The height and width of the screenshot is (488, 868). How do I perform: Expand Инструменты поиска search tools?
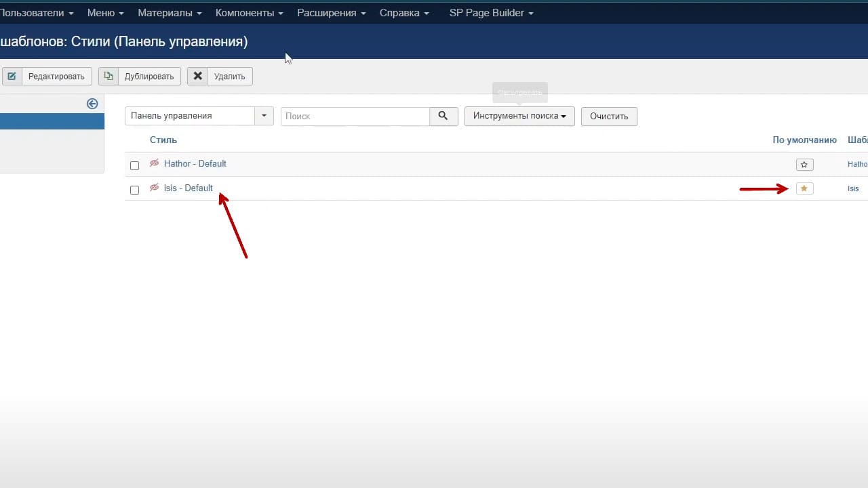[x=519, y=116]
